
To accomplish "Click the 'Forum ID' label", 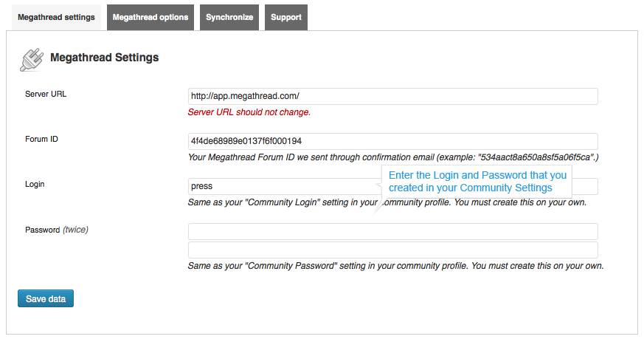I will tap(41, 139).
